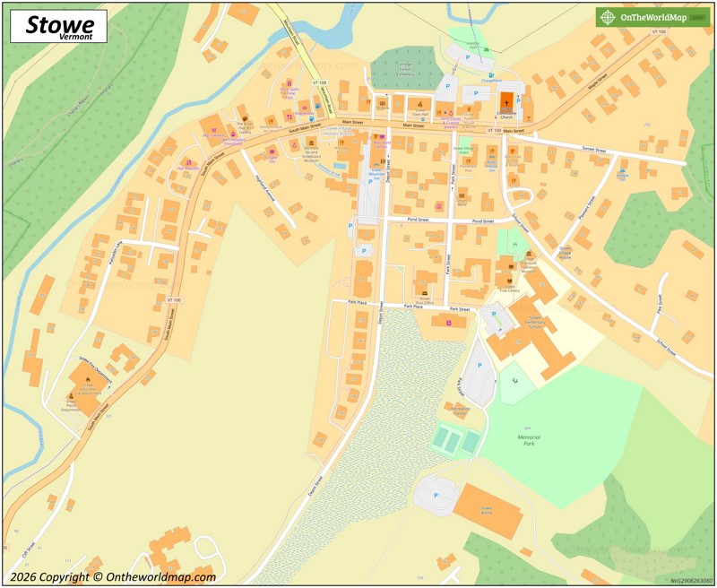Click the VT 100 shield near Maple Street
This screenshot has height=588, width=717.
click(659, 31)
